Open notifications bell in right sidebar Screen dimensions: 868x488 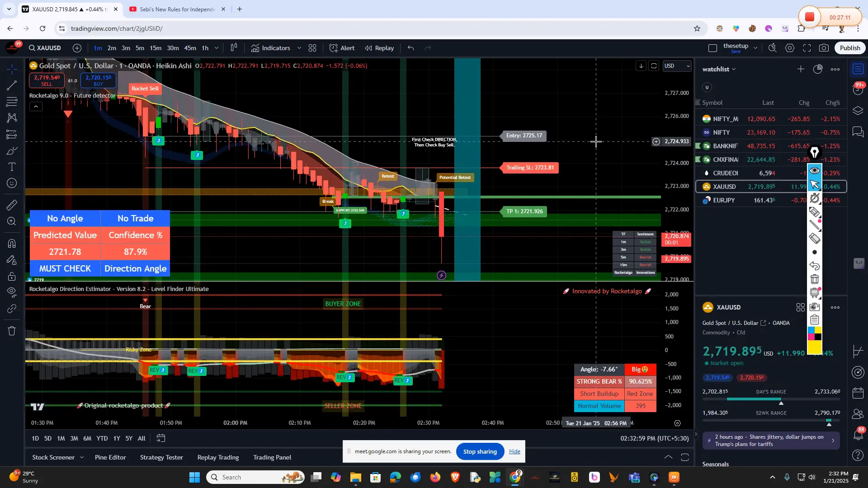click(858, 435)
